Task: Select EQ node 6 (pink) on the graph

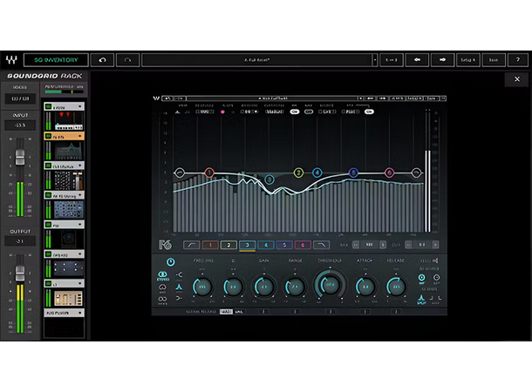Action: (x=389, y=172)
